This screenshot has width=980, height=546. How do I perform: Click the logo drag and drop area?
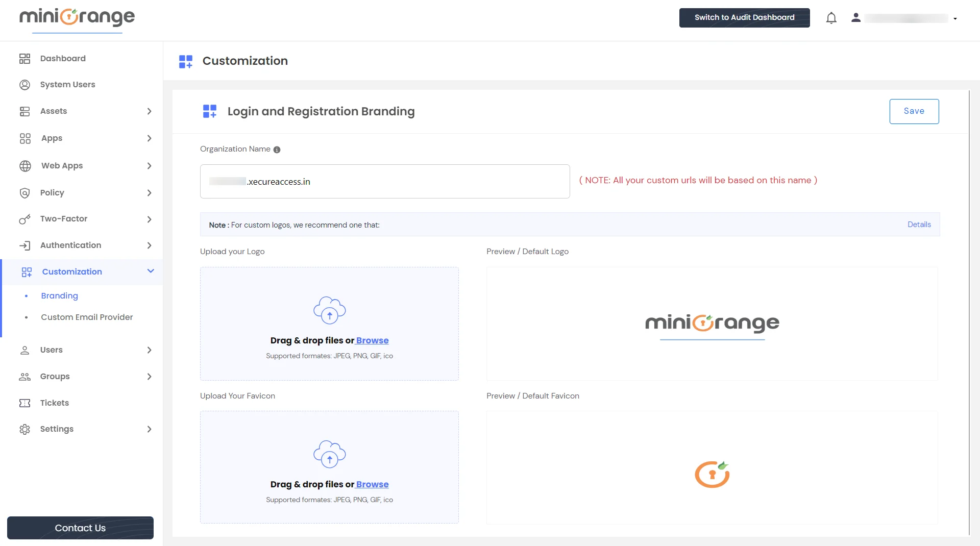[329, 324]
